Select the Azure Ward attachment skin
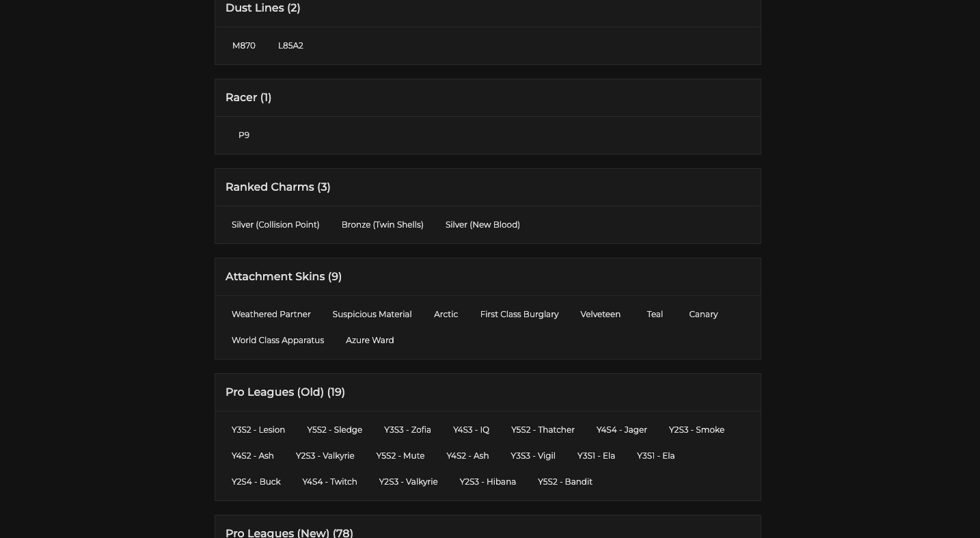Viewport: 980px width, 538px height. pos(370,340)
